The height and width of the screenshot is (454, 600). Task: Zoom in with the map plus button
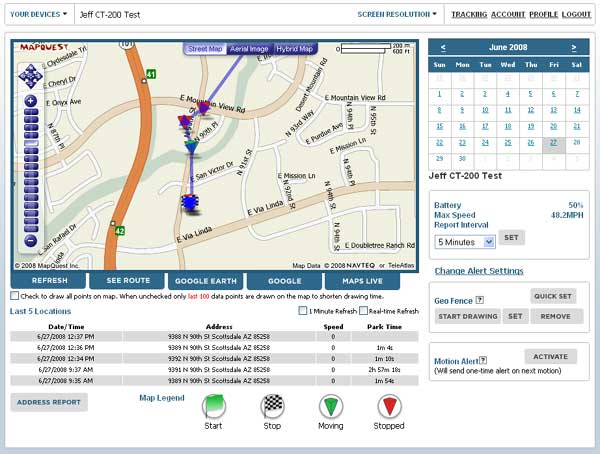[30, 101]
